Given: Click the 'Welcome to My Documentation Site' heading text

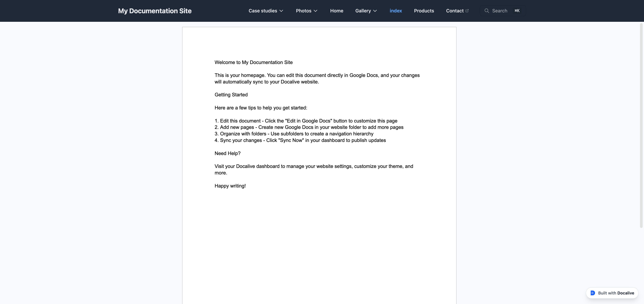Looking at the screenshot, I should pyautogui.click(x=254, y=62).
